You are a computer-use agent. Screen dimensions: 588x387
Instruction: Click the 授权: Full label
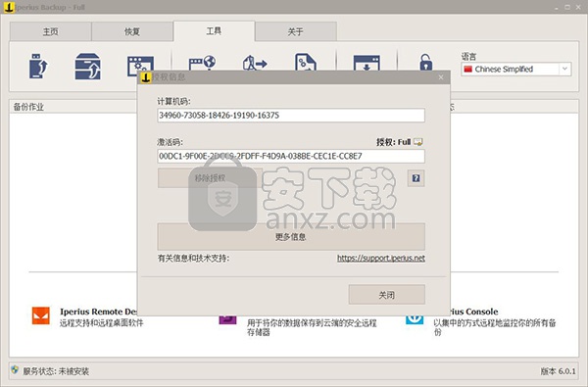[x=393, y=142]
